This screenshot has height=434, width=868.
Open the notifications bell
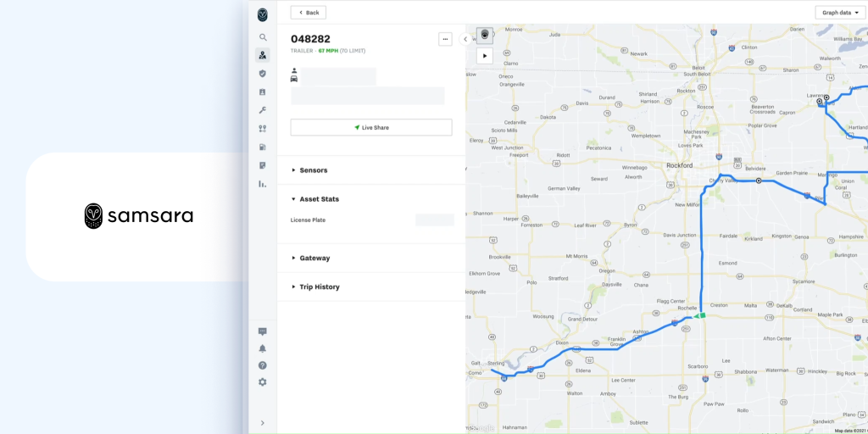coord(263,348)
